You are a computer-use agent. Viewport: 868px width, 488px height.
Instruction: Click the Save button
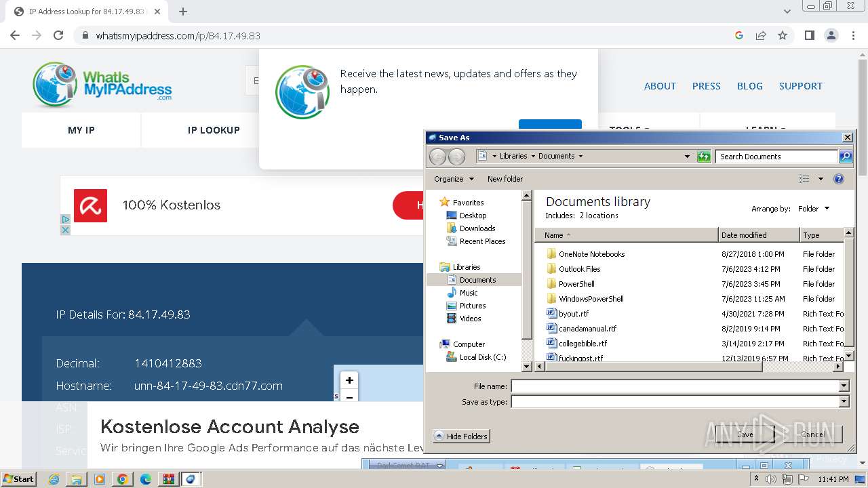[x=745, y=434]
